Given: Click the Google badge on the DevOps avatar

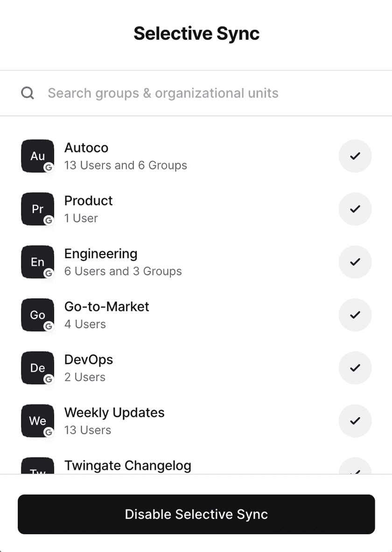Looking at the screenshot, I should pyautogui.click(x=49, y=379).
